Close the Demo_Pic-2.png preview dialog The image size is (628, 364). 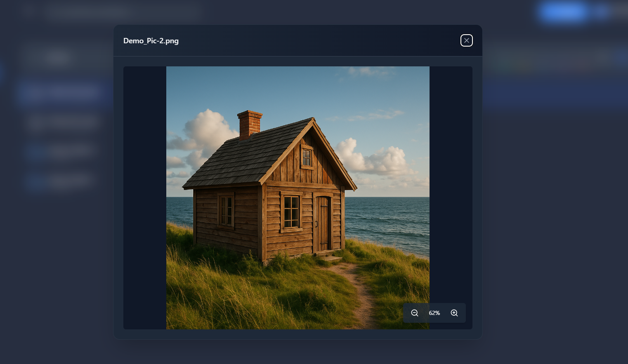tap(467, 40)
